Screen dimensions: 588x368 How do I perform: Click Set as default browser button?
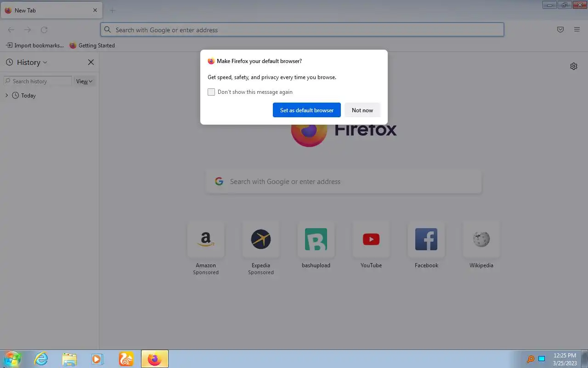click(307, 110)
